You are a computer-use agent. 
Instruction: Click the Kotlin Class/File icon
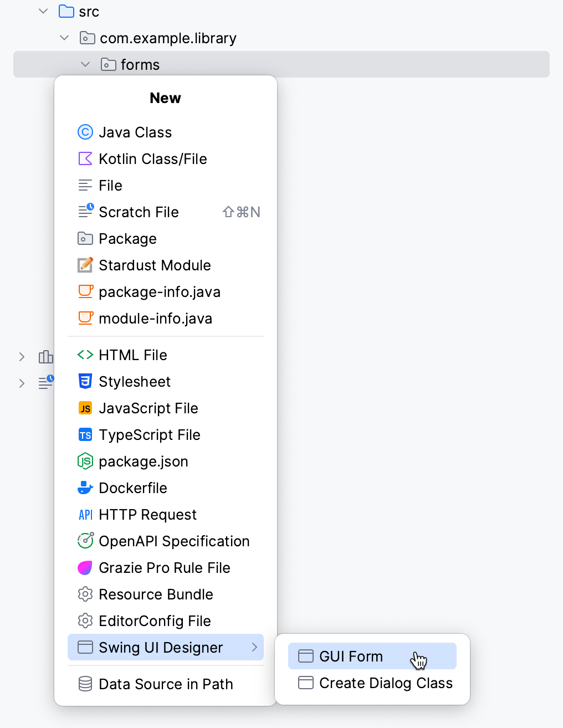click(x=85, y=158)
